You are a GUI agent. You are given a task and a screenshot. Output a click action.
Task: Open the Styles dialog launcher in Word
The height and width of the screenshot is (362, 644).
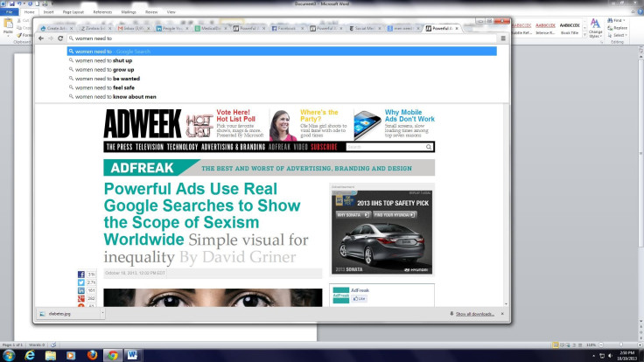click(601, 41)
